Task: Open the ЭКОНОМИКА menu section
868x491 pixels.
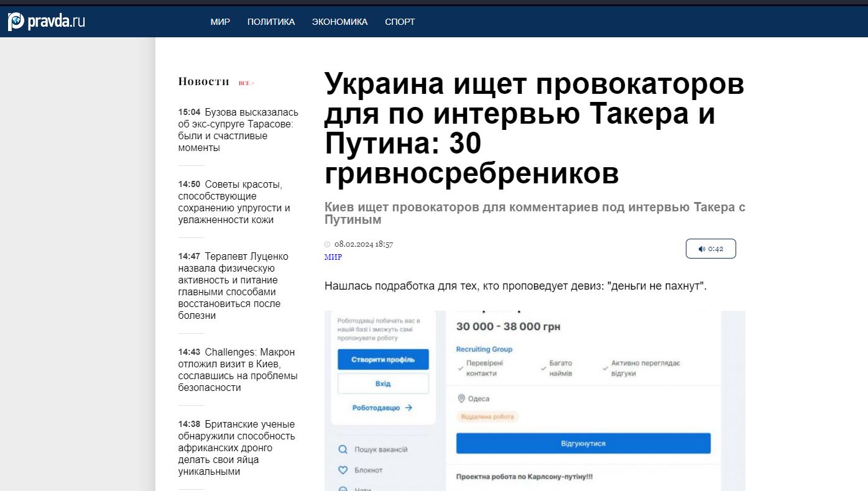Action: click(339, 22)
